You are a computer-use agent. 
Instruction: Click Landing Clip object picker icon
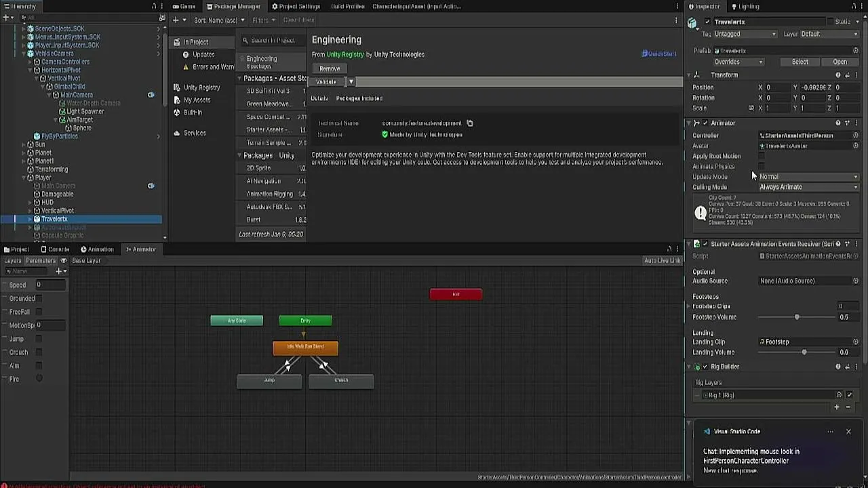point(856,342)
